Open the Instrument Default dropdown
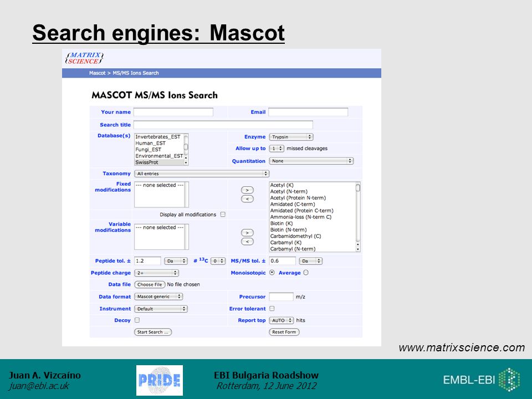Screen dimensions: 532x399 pos(161,309)
